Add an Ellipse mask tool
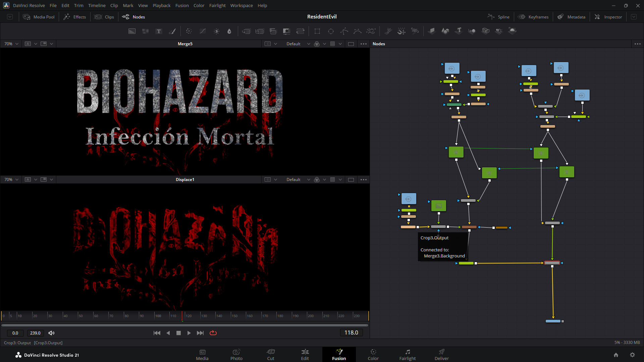Screen dimensions: 644x362 [x=331, y=31]
